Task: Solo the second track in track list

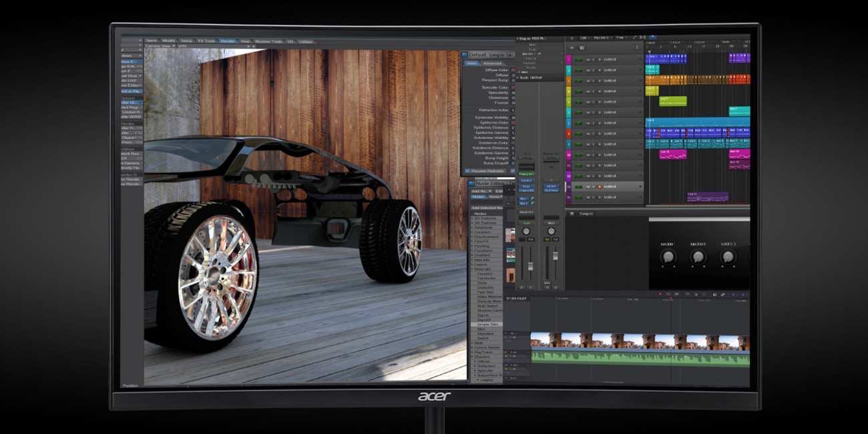Action: coord(593,70)
